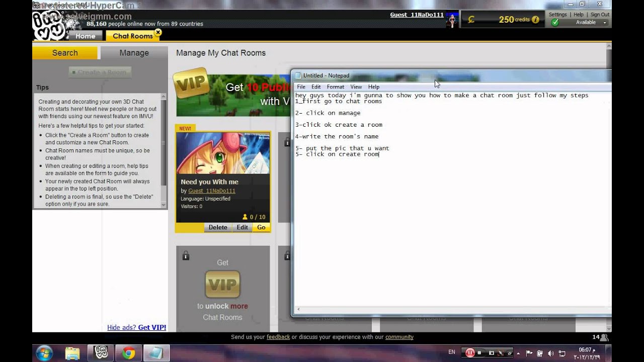Open File Explorer from taskbar

click(72, 353)
